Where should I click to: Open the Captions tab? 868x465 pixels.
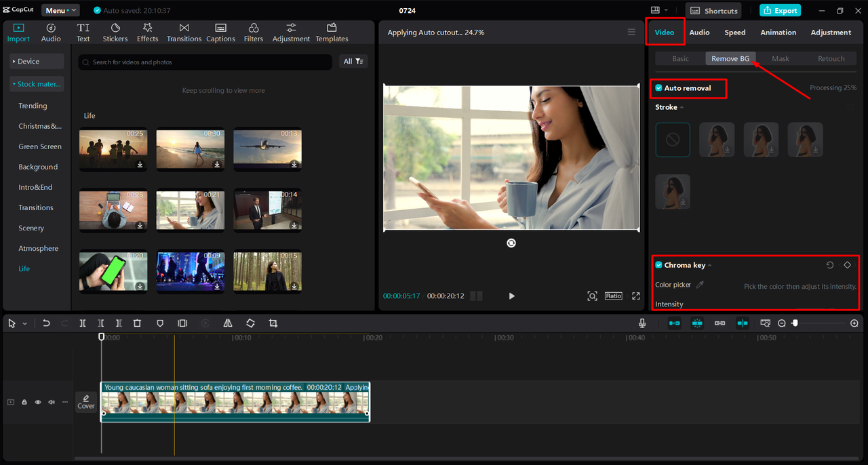220,33
